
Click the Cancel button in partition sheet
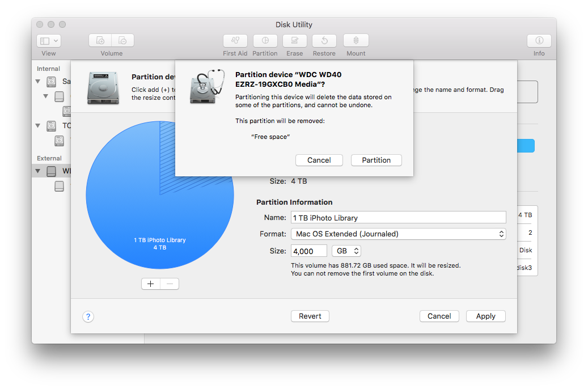[x=439, y=316]
